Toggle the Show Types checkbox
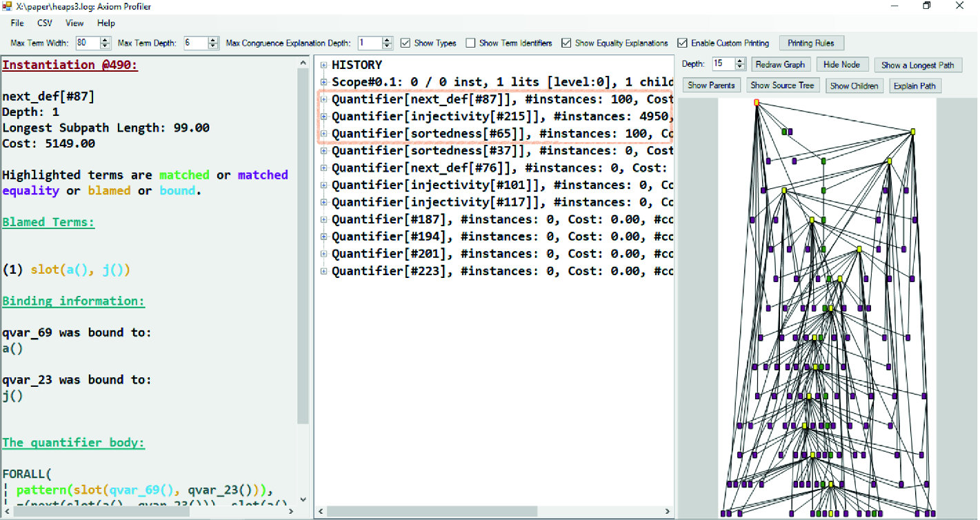 (x=406, y=43)
